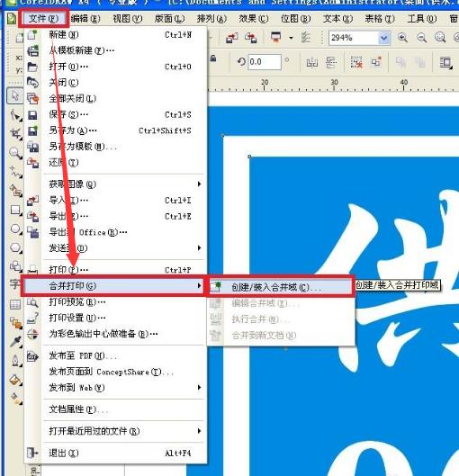
Task: Select the Crop tool
Action: 16,134
